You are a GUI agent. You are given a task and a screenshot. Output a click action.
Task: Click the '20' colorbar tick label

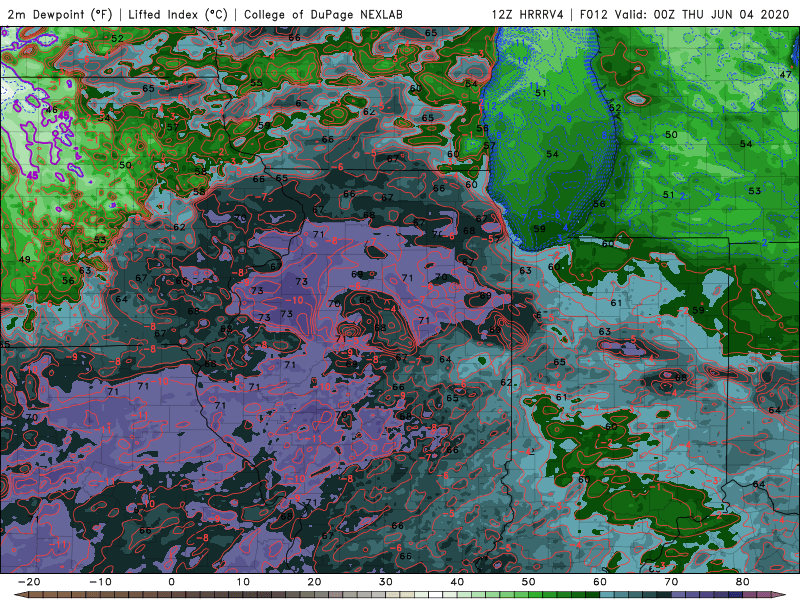tap(314, 582)
